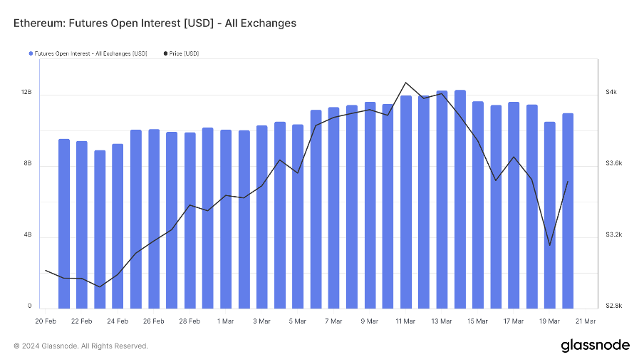Click the "4B" left axis label
Viewport: 644px width, 362px height.
coord(28,236)
